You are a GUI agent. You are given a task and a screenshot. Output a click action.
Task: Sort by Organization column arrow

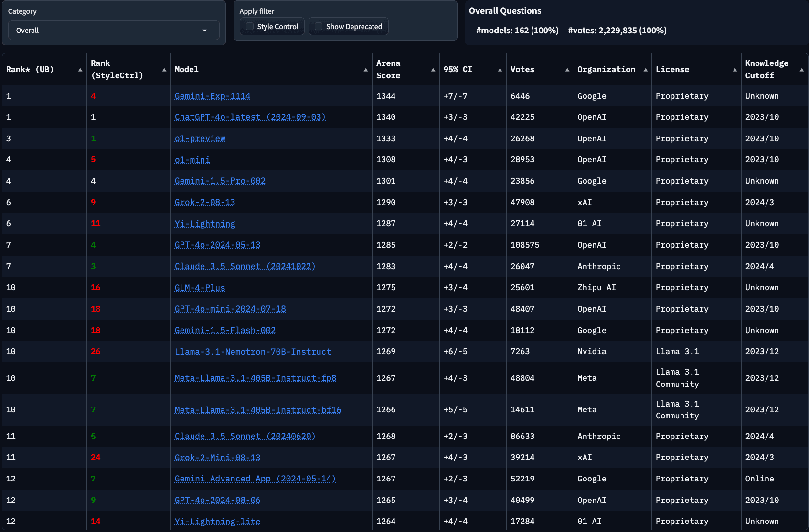(x=646, y=70)
